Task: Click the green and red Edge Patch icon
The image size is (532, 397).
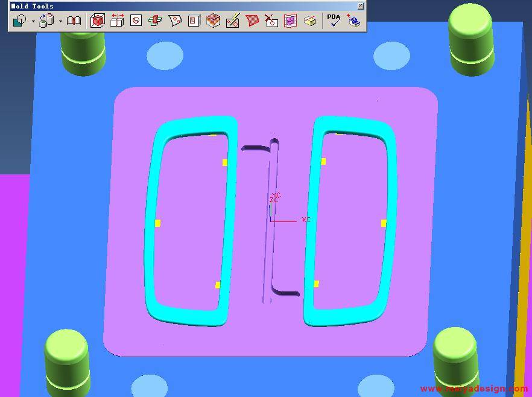Action: point(155,21)
